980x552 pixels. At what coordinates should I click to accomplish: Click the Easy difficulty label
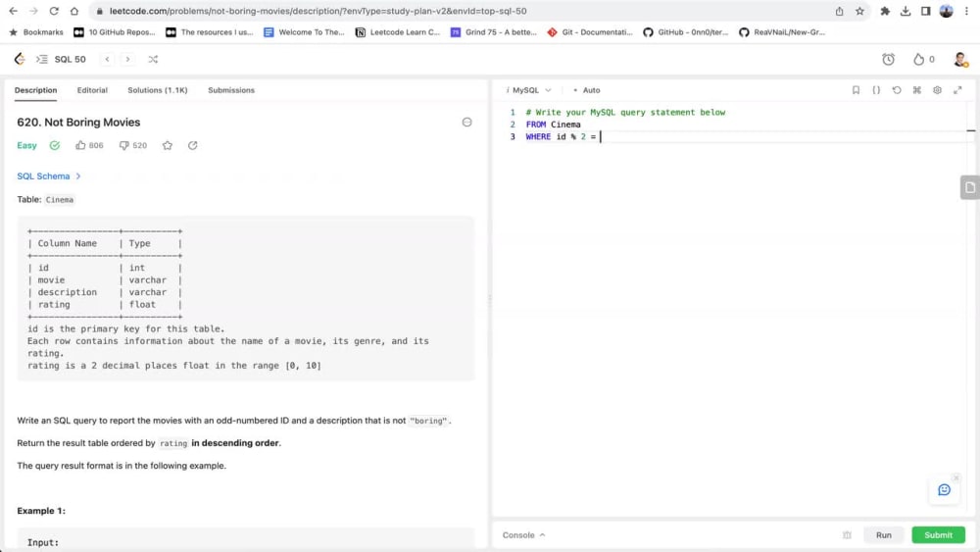[26, 145]
